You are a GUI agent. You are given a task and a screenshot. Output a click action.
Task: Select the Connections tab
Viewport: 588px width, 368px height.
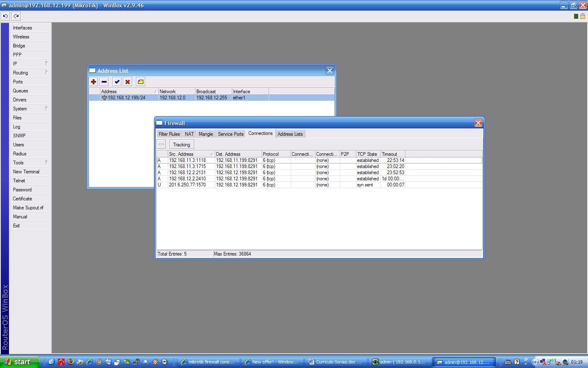pos(261,133)
